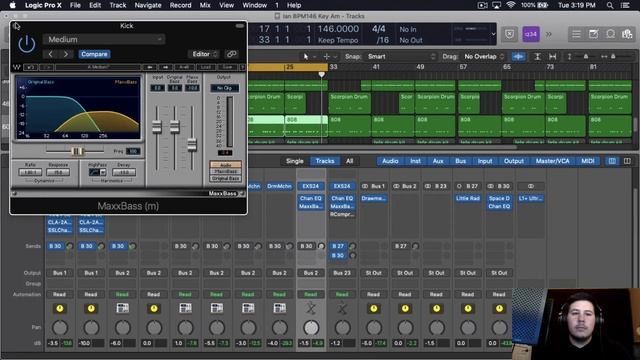640x360 pixels.
Task: Click the Waves redo button
Action: point(47,67)
